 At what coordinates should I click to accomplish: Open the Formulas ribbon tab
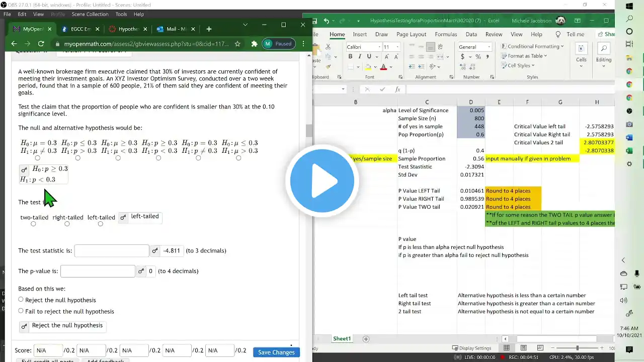coord(446,35)
